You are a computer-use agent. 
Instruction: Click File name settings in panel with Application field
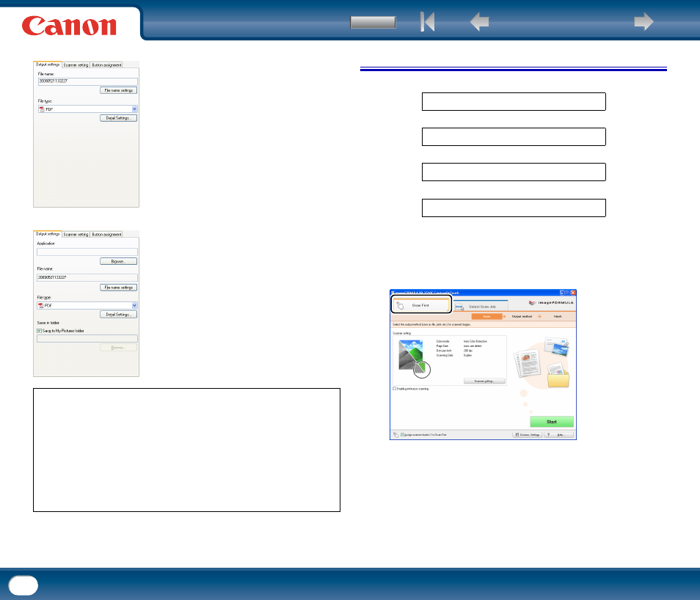[118, 288]
